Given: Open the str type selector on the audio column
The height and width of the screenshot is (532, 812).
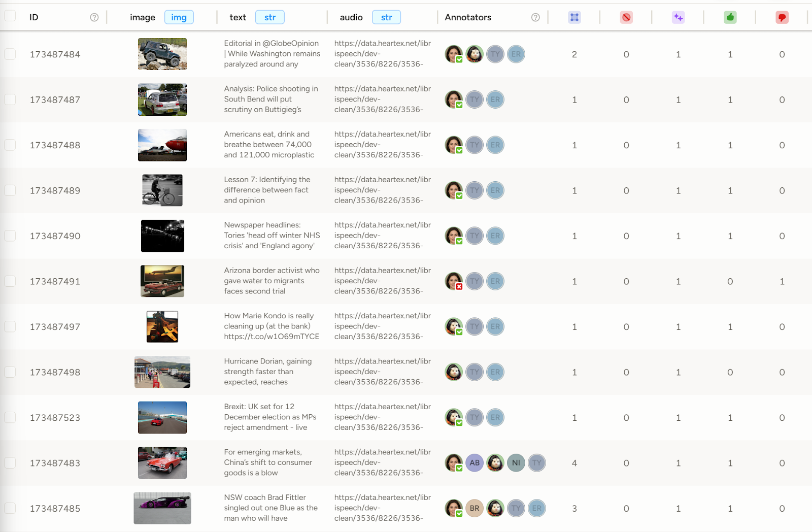Looking at the screenshot, I should [386, 17].
